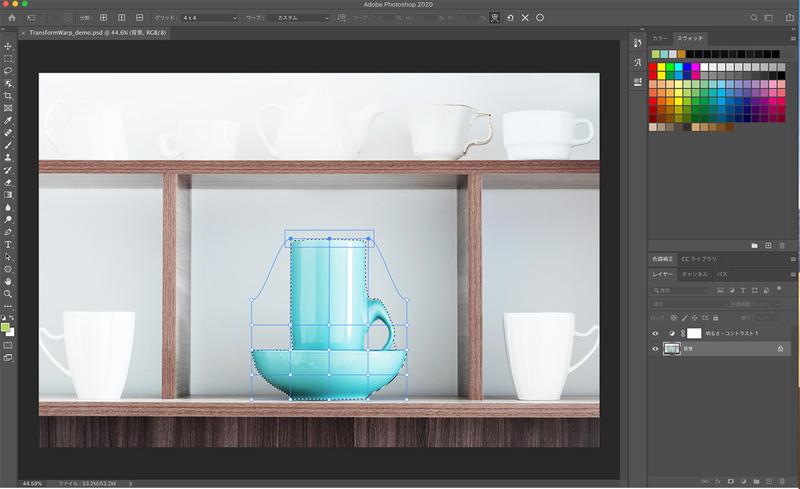Pick the magenta swatch in top row

[x=695, y=67]
